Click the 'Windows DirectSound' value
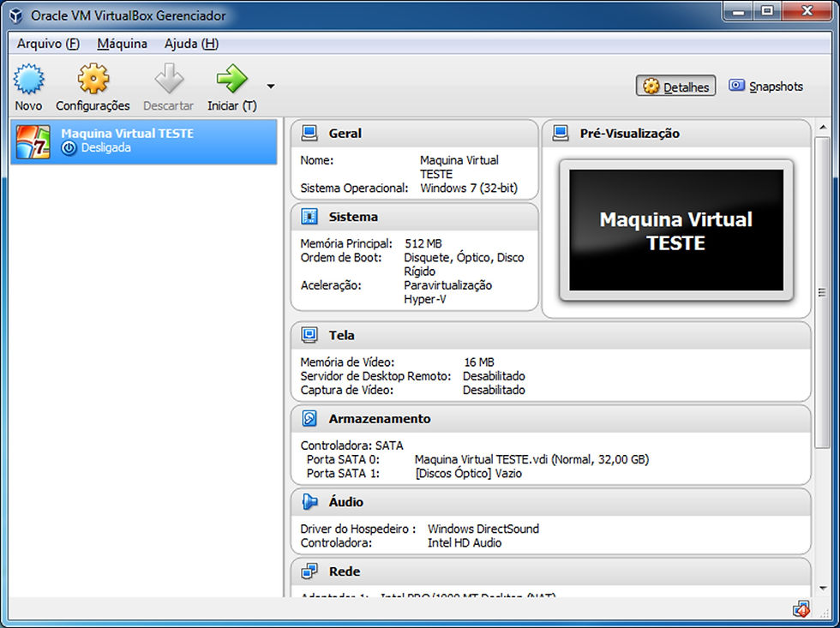Screen dimensions: 840x628 [483, 529]
